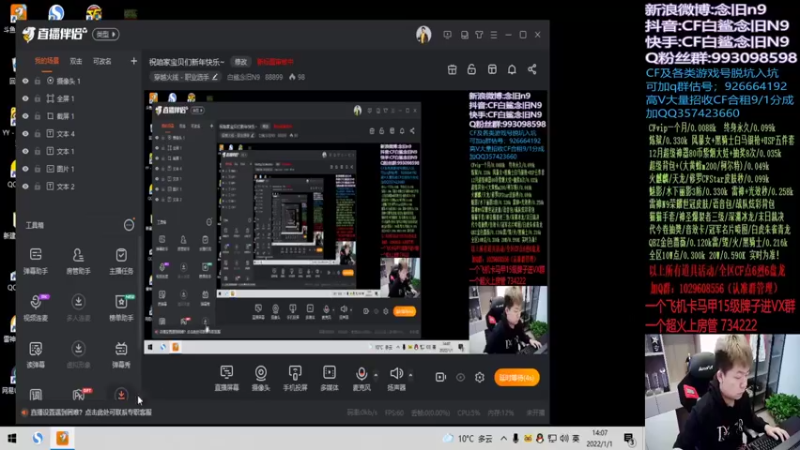Open the taskbar clock showing 14:07
Image resolution: width=800 pixels, height=450 pixels.
click(x=599, y=438)
